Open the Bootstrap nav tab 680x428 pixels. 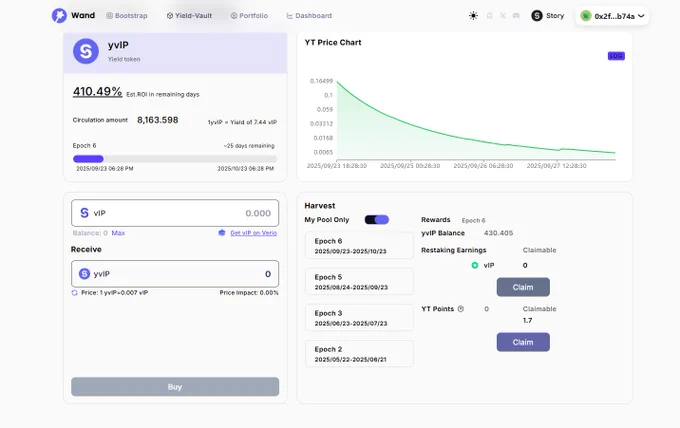coord(127,16)
